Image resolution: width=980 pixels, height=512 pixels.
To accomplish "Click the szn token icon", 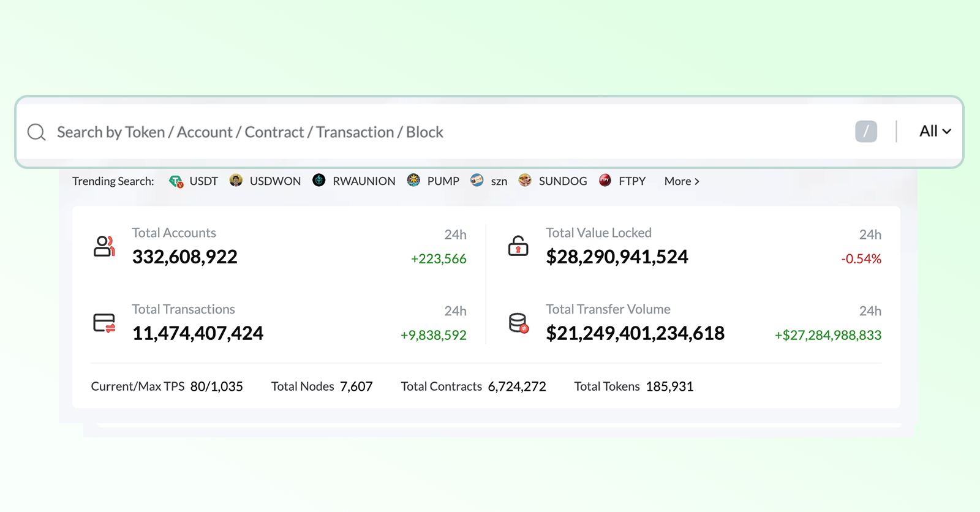I will tap(477, 181).
